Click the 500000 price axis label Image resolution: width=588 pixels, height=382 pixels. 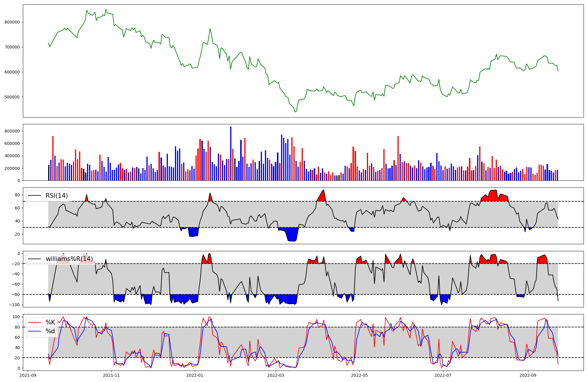[x=12, y=97]
